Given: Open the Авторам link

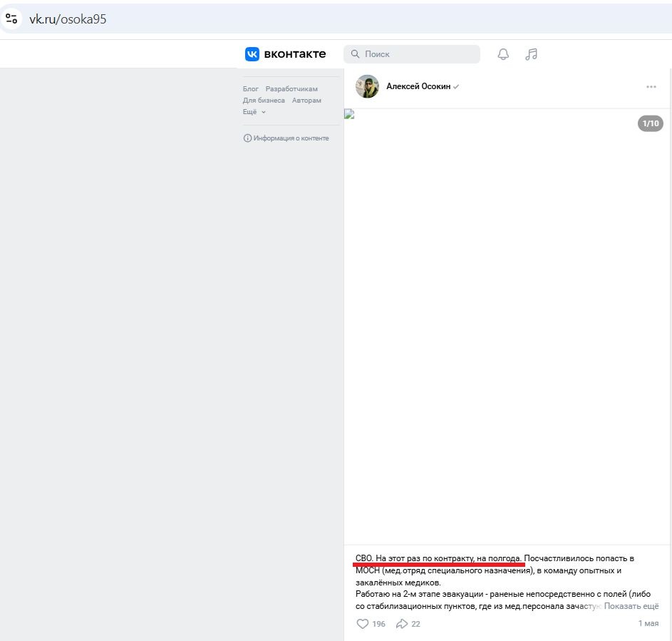Looking at the screenshot, I should click(306, 101).
